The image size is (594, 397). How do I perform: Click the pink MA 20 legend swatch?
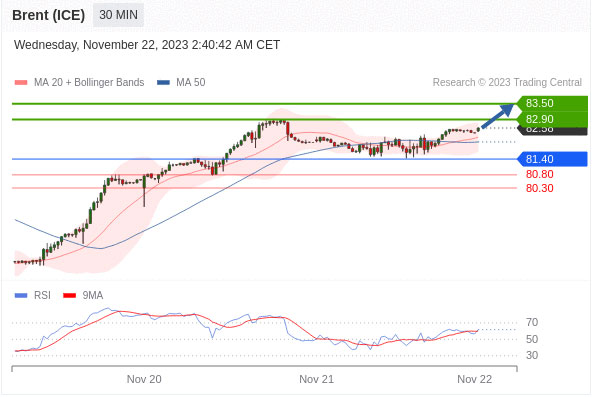coord(21,83)
